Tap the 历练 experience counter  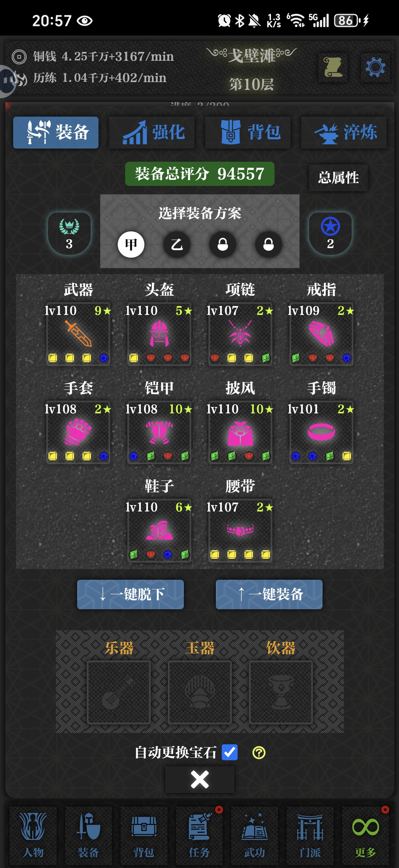tap(100, 78)
